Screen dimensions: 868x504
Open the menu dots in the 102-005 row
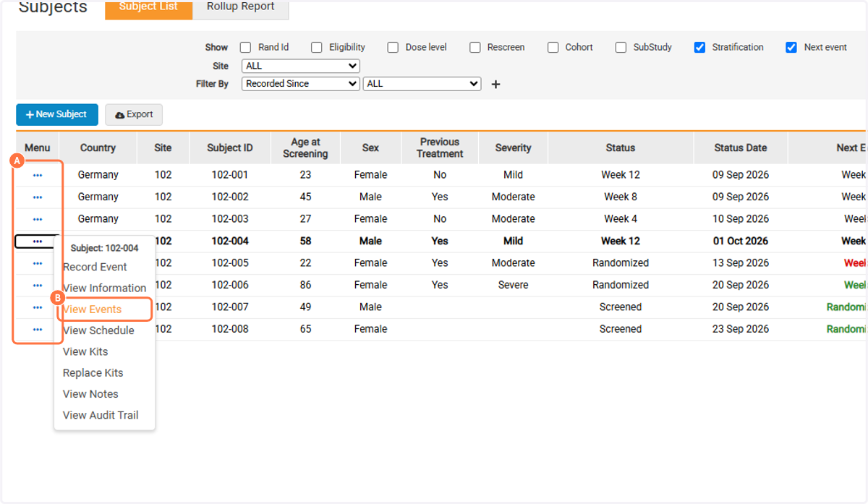tap(38, 263)
